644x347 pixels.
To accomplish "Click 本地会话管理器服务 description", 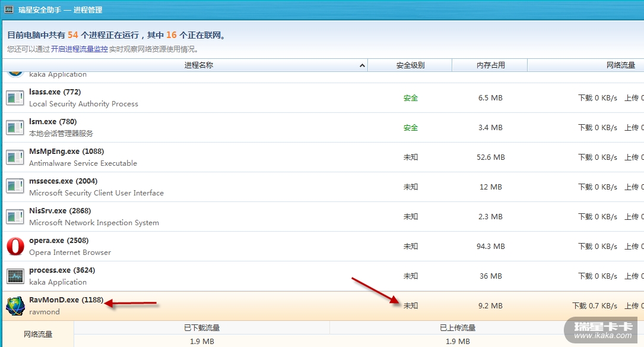I will coord(61,134).
